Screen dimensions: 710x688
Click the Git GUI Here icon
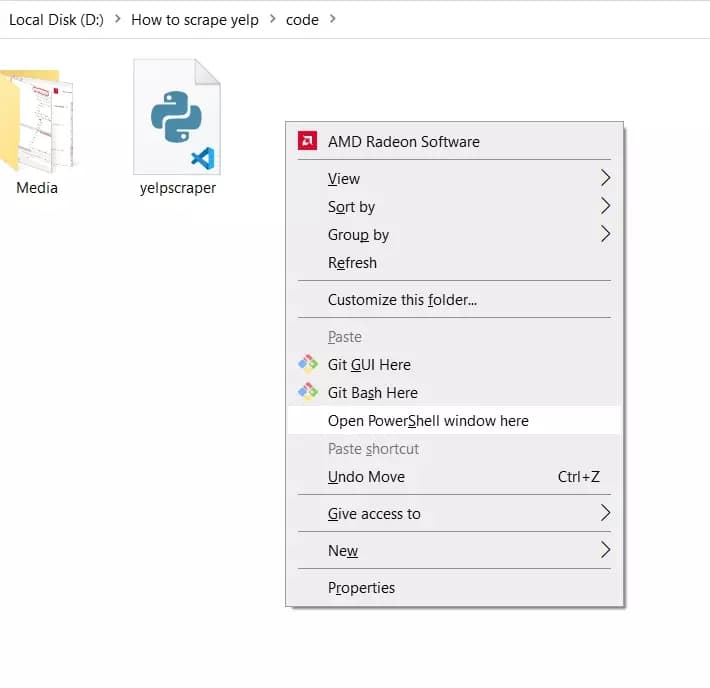pos(308,364)
